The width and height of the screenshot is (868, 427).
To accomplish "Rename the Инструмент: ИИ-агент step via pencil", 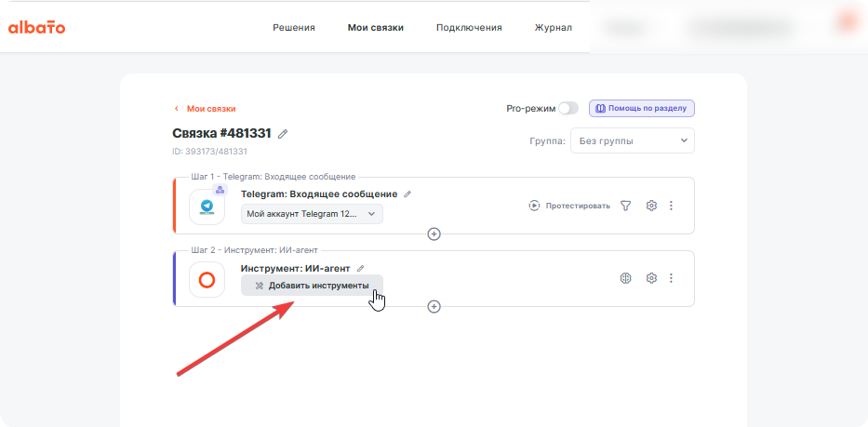I will click(360, 268).
